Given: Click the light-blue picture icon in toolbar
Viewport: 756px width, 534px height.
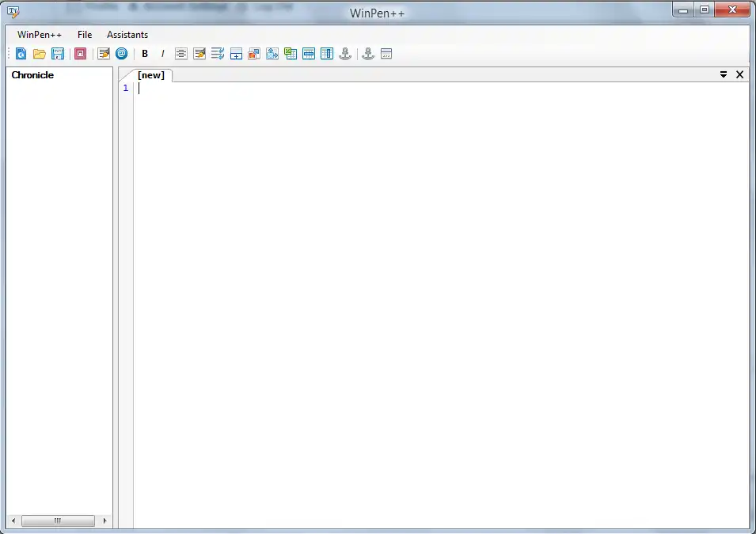Looking at the screenshot, I should tap(272, 54).
